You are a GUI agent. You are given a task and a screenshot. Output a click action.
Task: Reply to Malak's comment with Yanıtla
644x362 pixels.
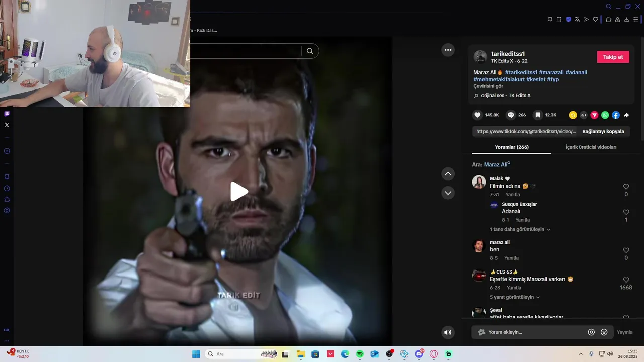pos(513,195)
